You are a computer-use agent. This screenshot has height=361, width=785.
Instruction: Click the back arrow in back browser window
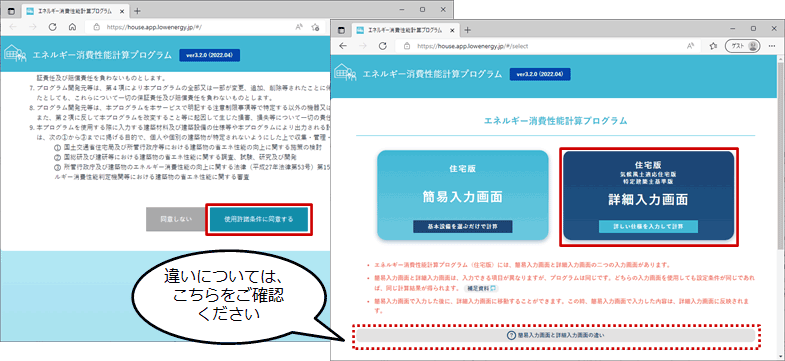(x=13, y=27)
